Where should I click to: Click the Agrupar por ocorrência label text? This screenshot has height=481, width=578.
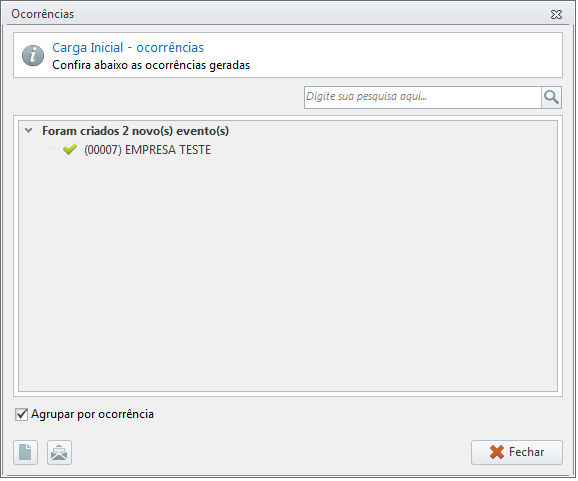[x=92, y=414]
